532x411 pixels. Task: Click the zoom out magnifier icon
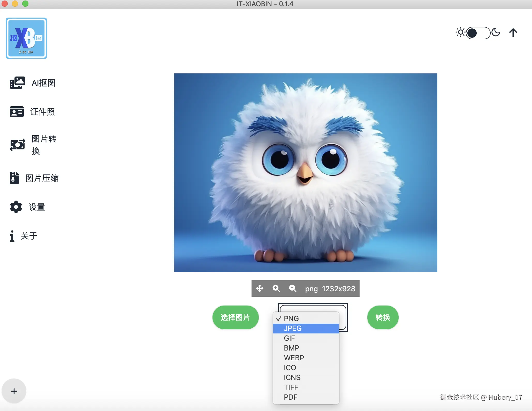click(293, 288)
